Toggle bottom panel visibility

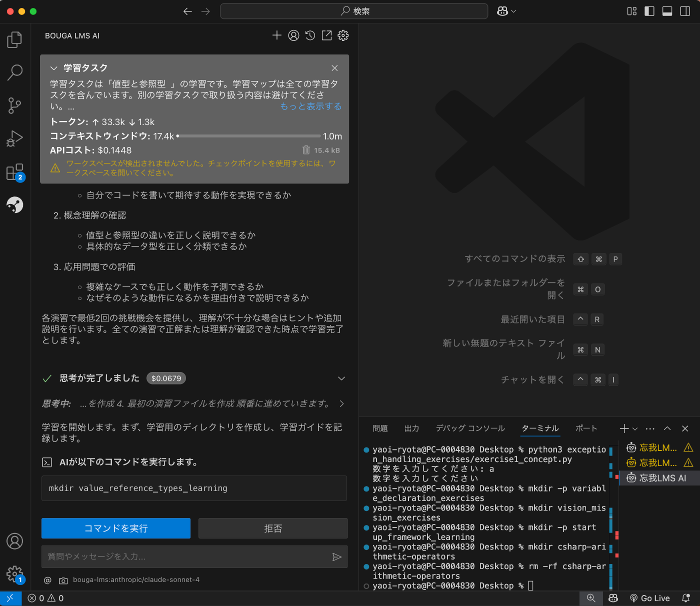667,11
